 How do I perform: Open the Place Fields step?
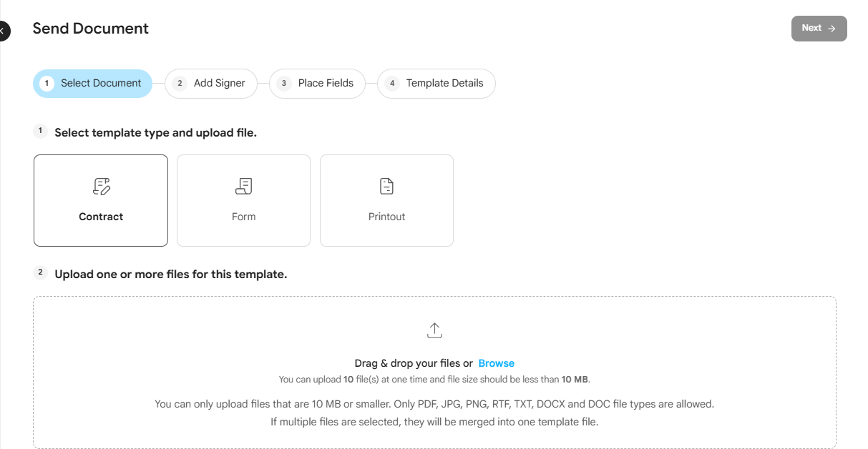coord(317,84)
